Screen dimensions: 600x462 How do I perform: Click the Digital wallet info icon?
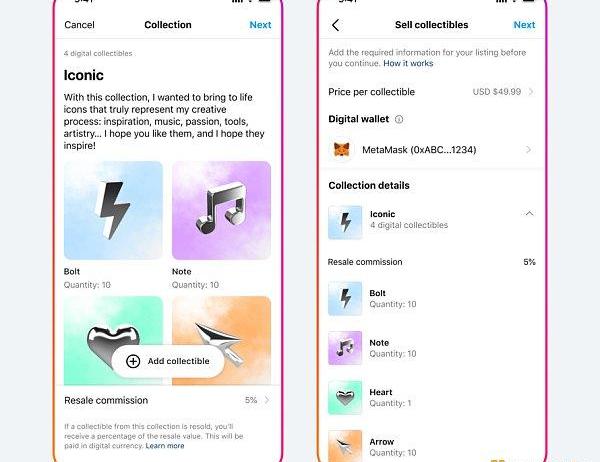[x=399, y=119]
